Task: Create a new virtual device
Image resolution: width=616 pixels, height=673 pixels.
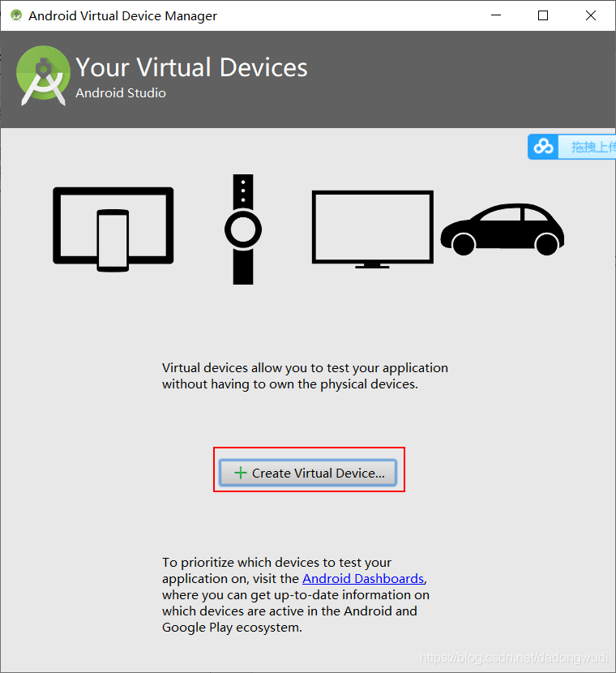Action: click(307, 473)
